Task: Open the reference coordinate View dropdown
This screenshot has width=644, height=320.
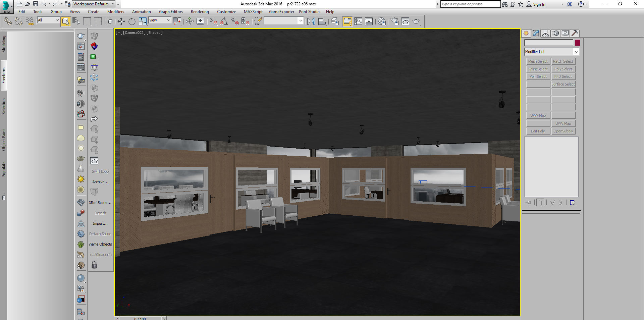Action: coord(160,20)
